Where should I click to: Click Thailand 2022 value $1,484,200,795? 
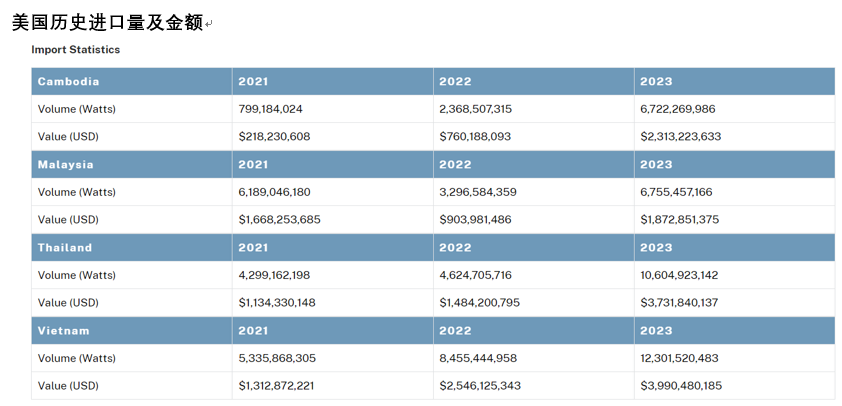pos(479,302)
